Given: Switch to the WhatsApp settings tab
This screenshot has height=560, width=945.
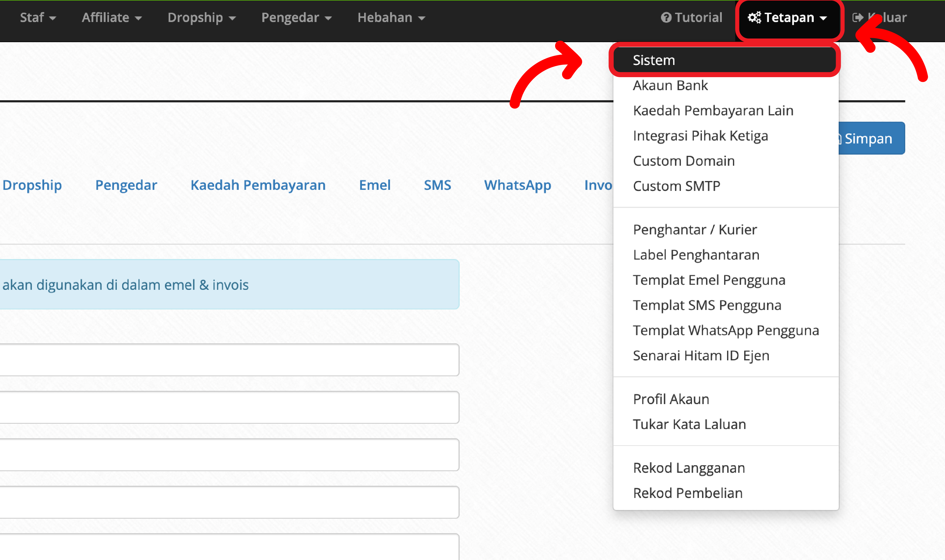Looking at the screenshot, I should (x=517, y=185).
